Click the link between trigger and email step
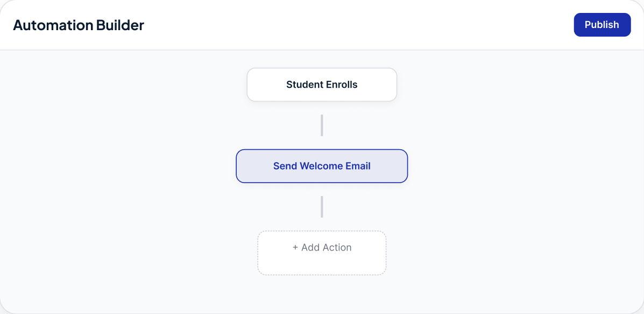 tap(322, 125)
